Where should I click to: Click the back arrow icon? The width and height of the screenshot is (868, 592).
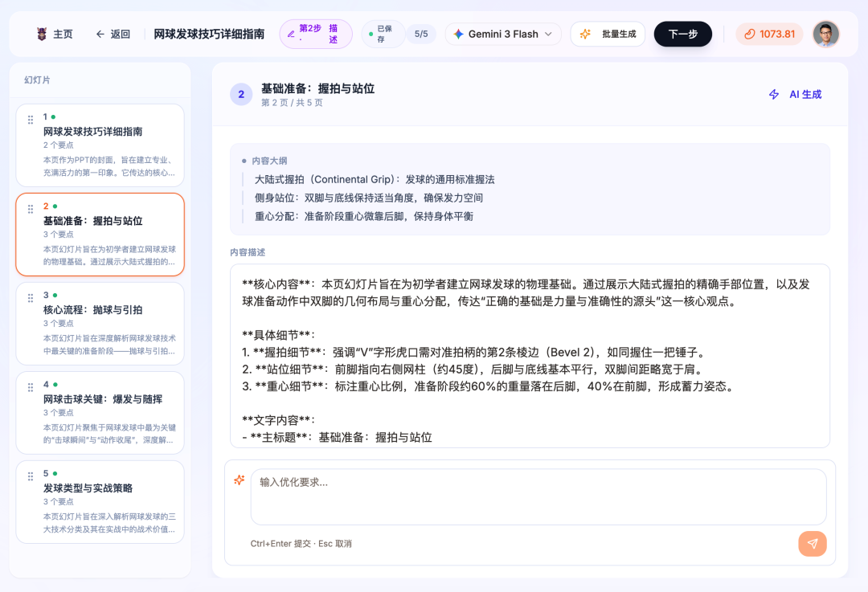coord(100,34)
